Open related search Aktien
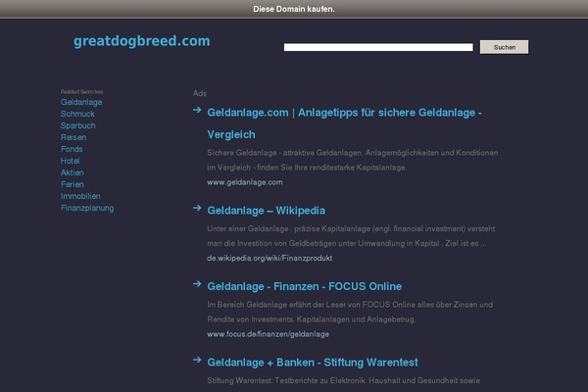Image resolution: width=588 pixels, height=392 pixels. click(x=72, y=172)
